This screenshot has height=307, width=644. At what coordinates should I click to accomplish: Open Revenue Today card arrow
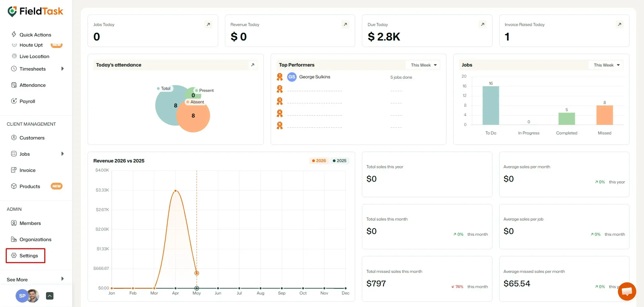pos(345,24)
